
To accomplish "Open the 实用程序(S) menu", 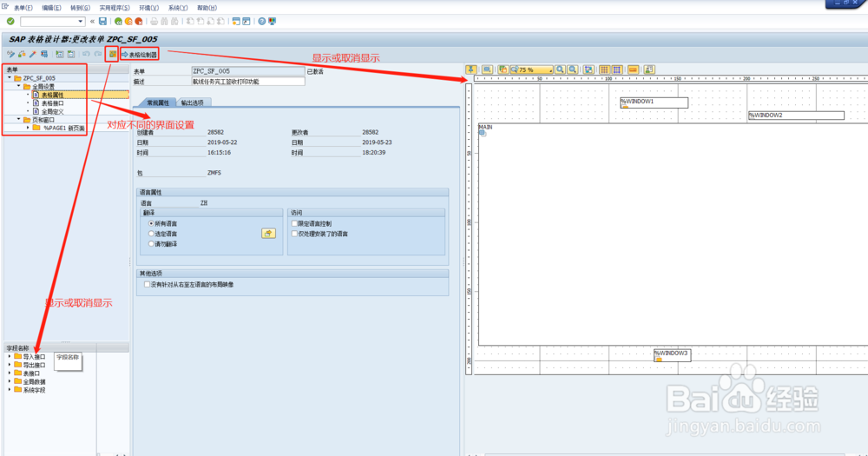I will click(115, 8).
